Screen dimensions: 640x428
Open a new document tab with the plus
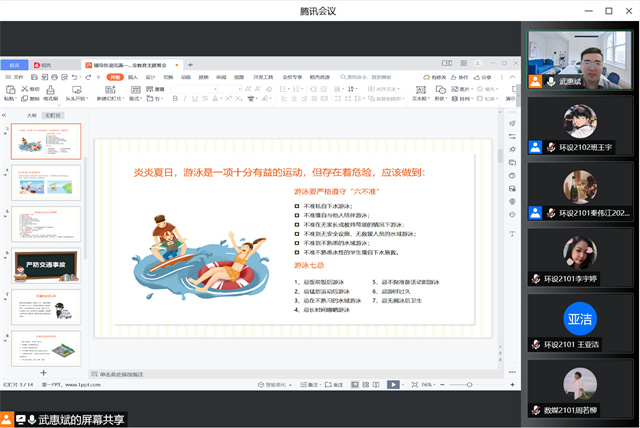[x=190, y=65]
